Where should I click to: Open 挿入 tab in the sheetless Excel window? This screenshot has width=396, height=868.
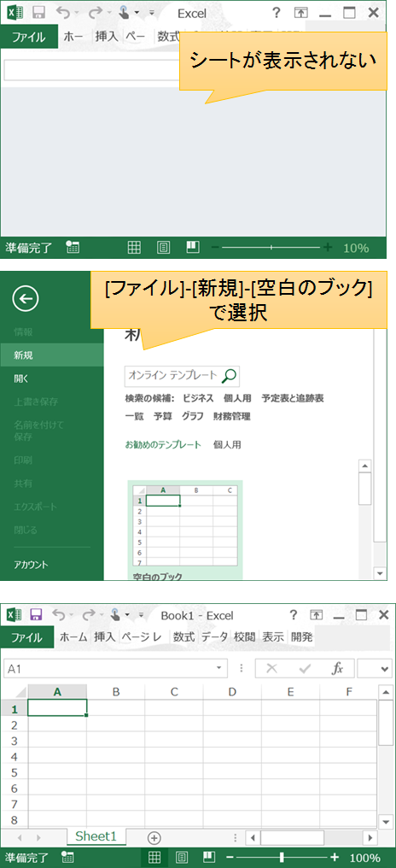pos(107,37)
